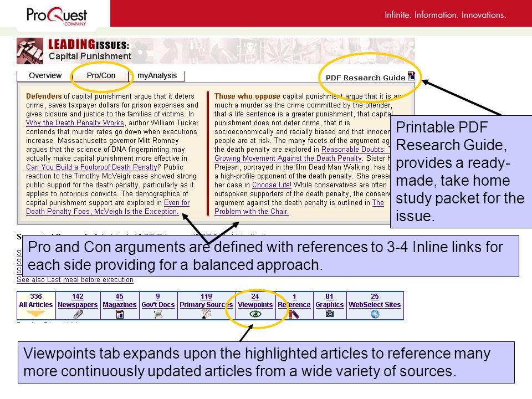Viewport: 532px width, 399px height.
Task: Click 'See also Last meal before execution' link
Action: [75, 280]
